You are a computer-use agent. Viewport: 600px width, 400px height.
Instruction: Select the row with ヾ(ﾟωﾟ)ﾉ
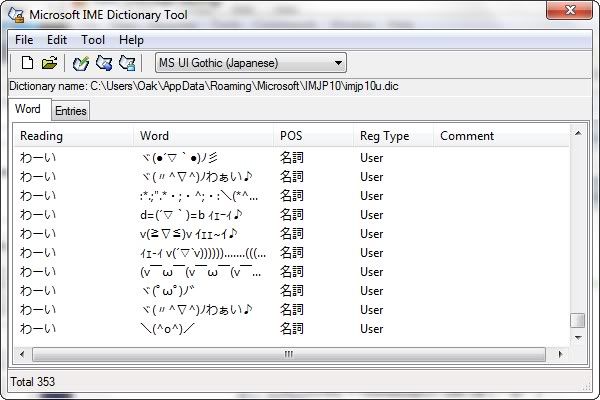pos(292,291)
